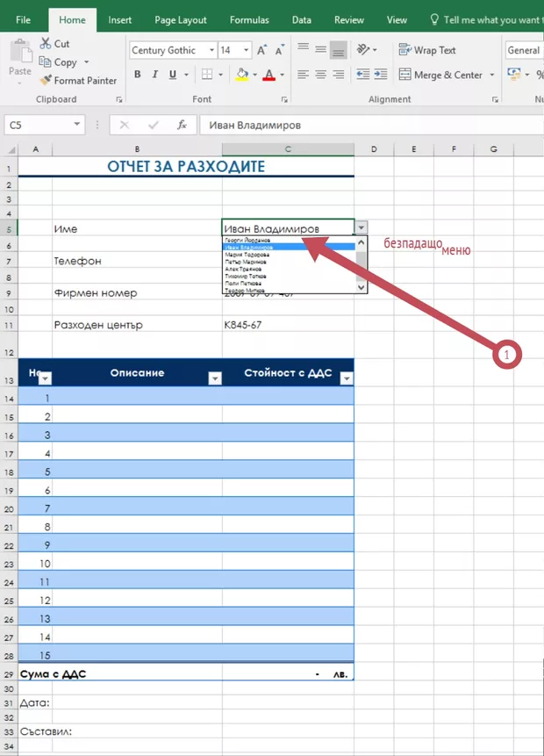Switch to the Data tab
The height and width of the screenshot is (756, 544).
[x=301, y=20]
